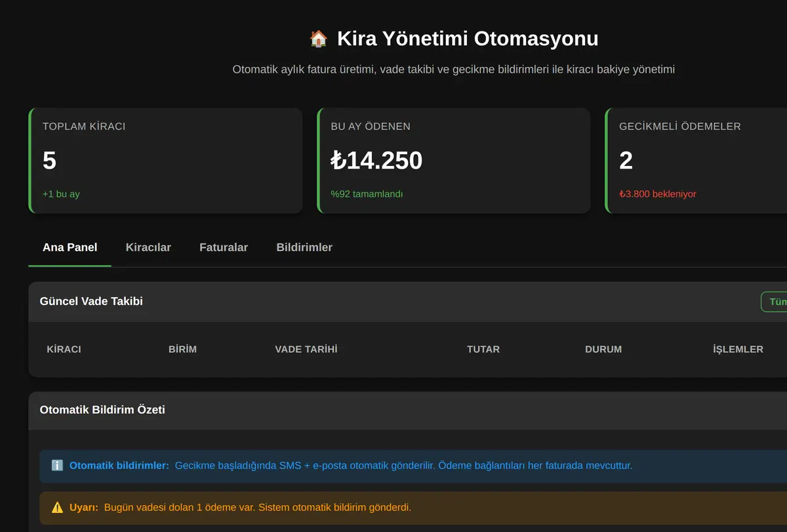Open the Bildirimler tab
Screen dimensions: 787x532
(304, 247)
